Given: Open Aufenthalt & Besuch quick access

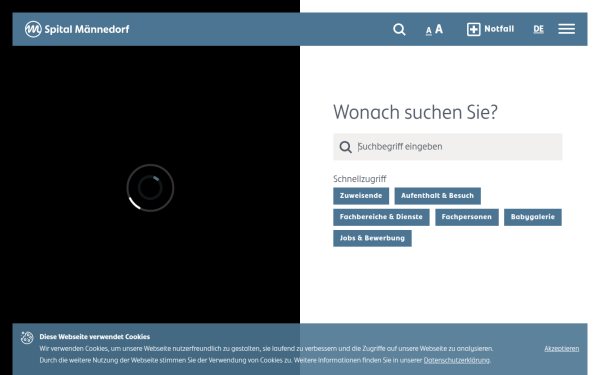Looking at the screenshot, I should click(x=437, y=196).
